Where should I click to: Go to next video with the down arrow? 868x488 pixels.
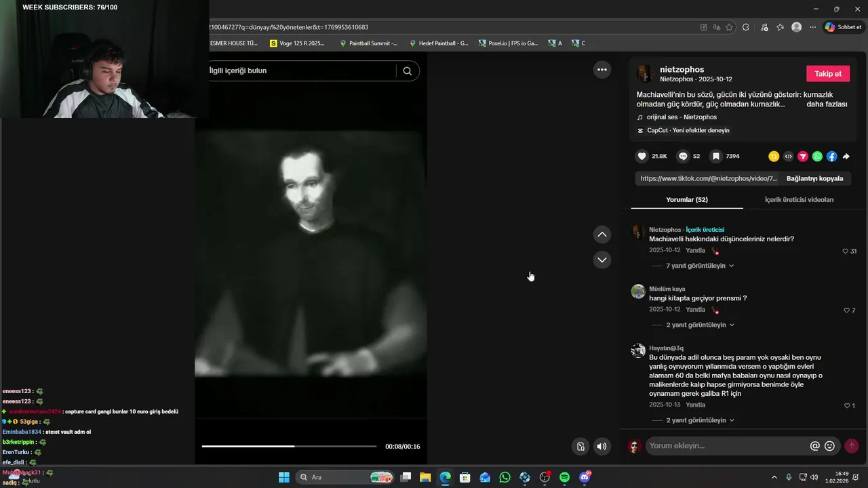601,260
